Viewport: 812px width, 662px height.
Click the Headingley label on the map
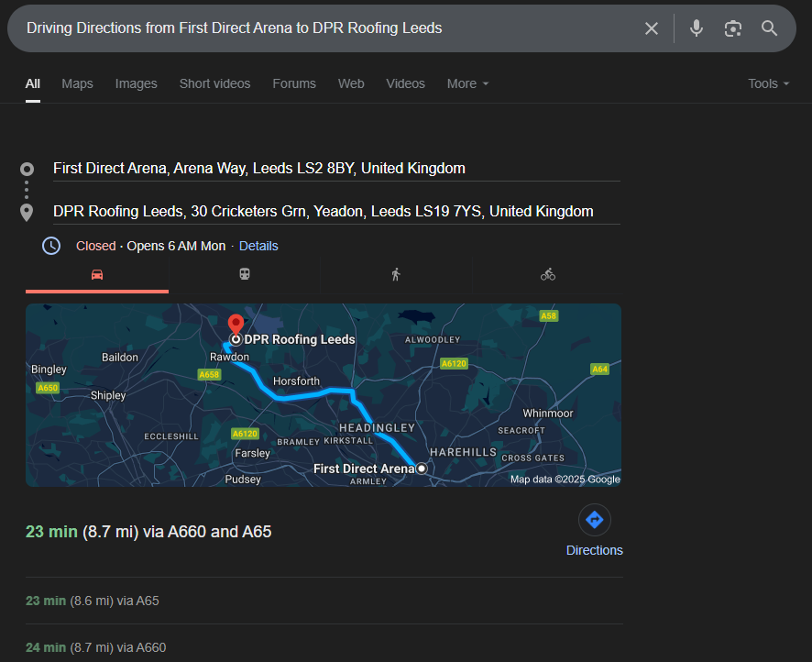377,428
